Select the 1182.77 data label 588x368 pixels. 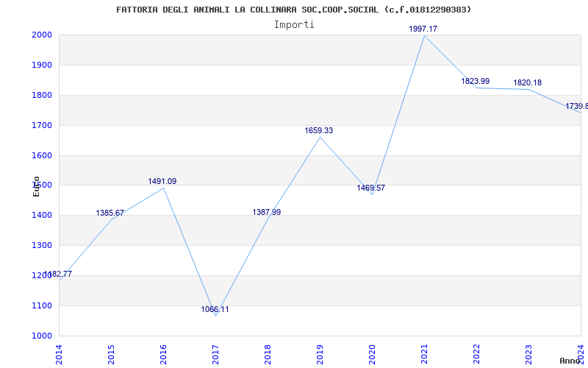58,274
